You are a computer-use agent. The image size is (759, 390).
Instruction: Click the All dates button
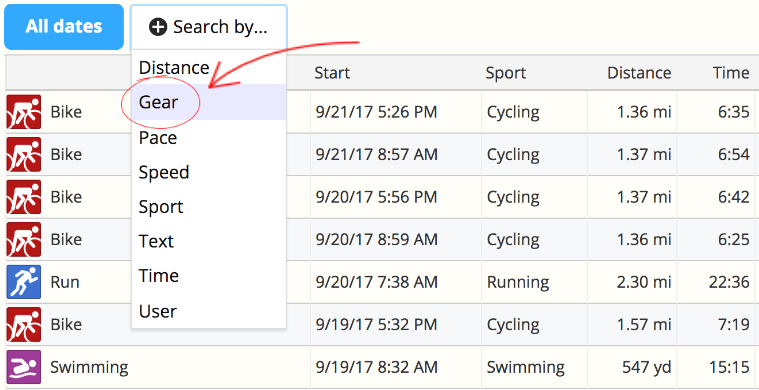point(64,27)
